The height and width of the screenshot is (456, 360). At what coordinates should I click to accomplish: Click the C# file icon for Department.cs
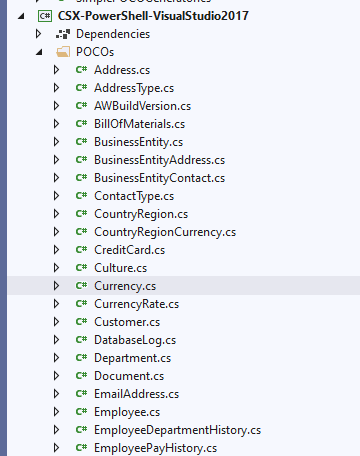(81, 358)
